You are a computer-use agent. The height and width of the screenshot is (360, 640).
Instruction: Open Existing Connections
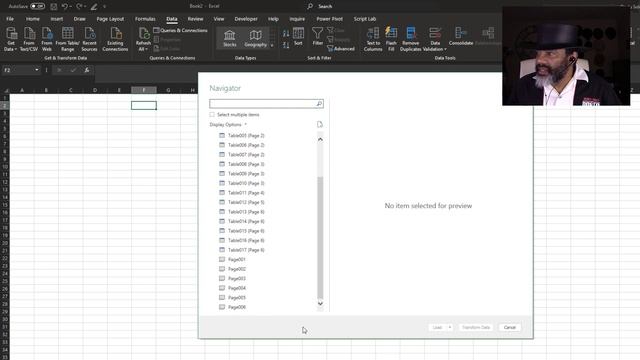tap(115, 39)
